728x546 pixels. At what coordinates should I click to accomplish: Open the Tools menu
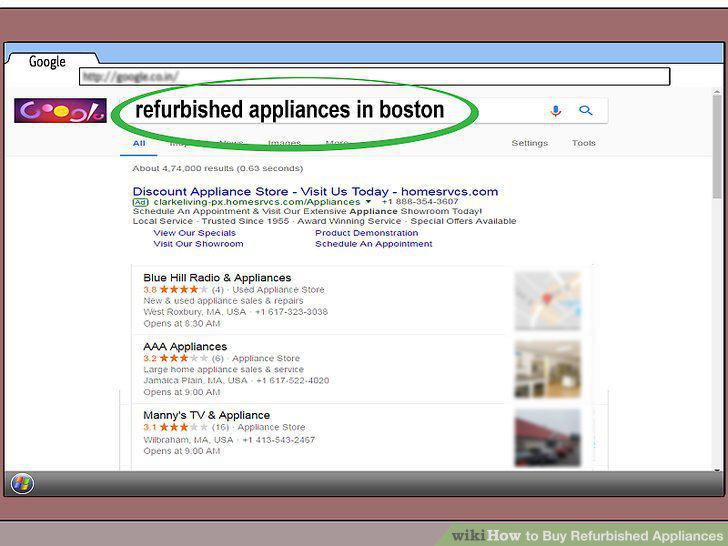click(x=584, y=143)
